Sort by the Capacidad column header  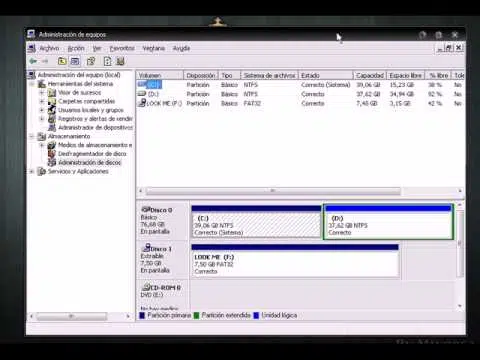(x=369, y=76)
